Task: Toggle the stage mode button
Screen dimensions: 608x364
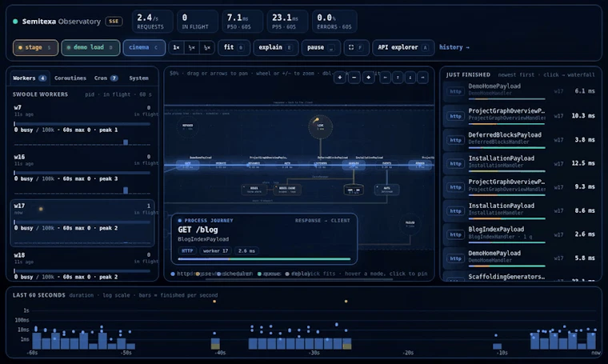Action: tap(36, 48)
